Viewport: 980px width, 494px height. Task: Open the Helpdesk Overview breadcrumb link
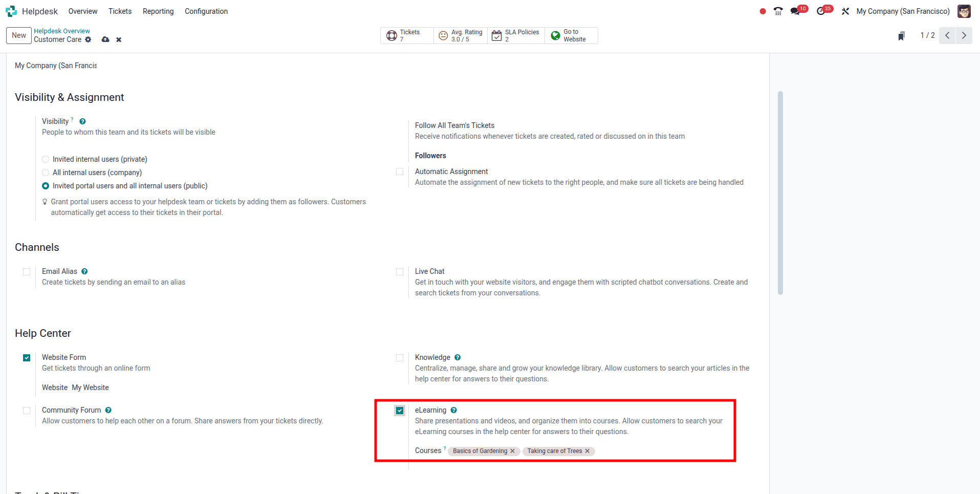[61, 31]
